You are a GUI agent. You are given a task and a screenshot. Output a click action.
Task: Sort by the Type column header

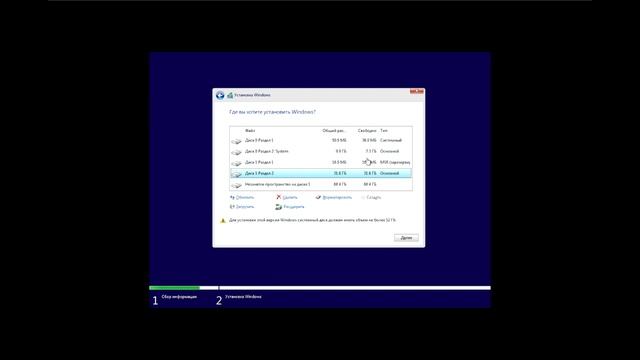[x=384, y=131]
